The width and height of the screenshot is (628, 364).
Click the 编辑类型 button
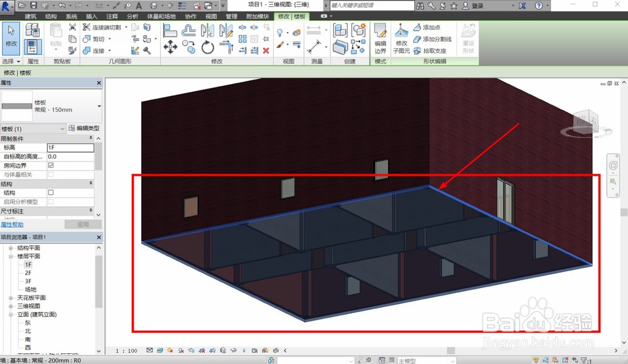click(x=84, y=128)
